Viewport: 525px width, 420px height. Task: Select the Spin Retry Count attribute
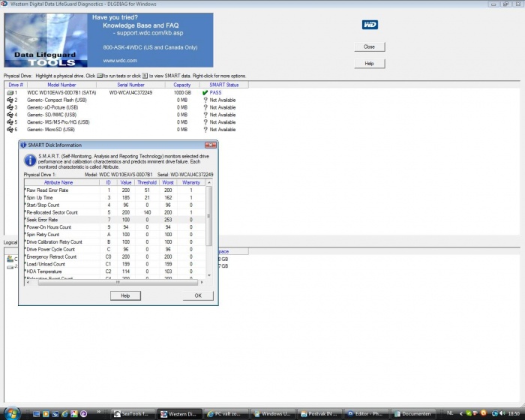click(x=115, y=235)
